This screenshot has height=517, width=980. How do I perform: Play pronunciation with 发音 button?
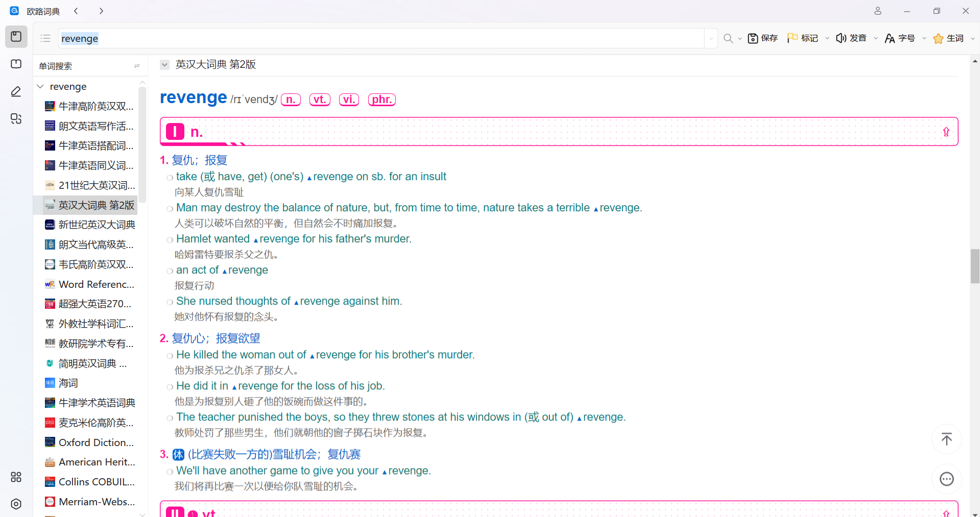point(851,38)
